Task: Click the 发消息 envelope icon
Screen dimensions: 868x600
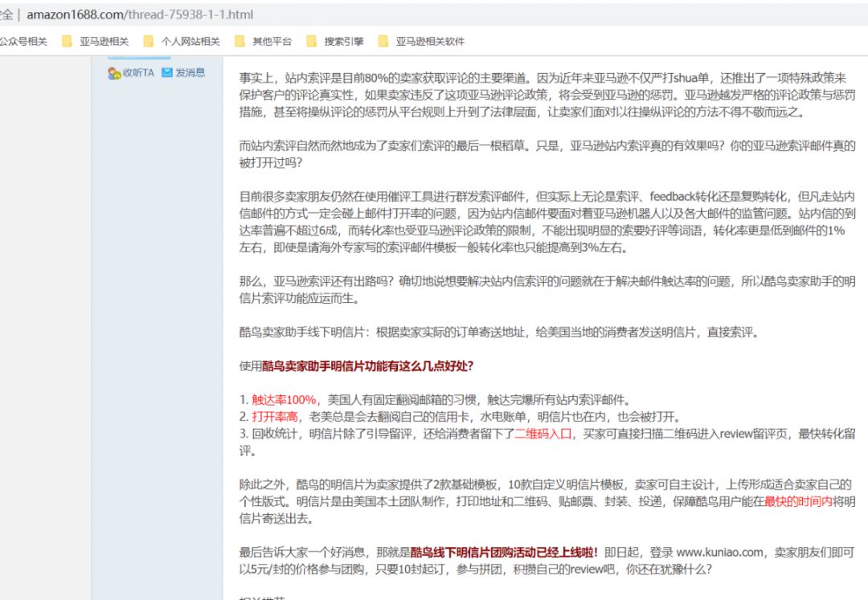Action: (x=167, y=72)
